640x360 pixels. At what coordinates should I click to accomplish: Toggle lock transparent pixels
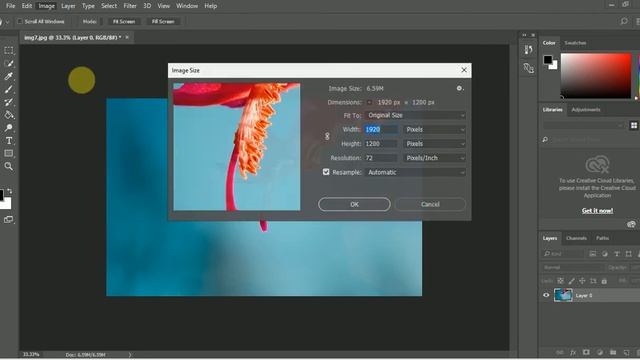[x=560, y=281]
